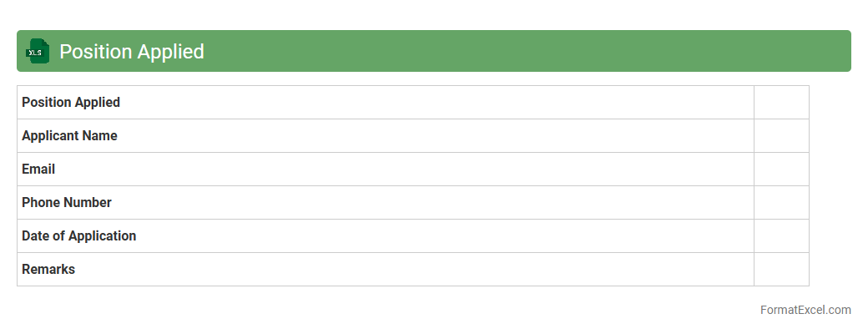
Task: Click the green XLS file icon
Action: pos(38,51)
